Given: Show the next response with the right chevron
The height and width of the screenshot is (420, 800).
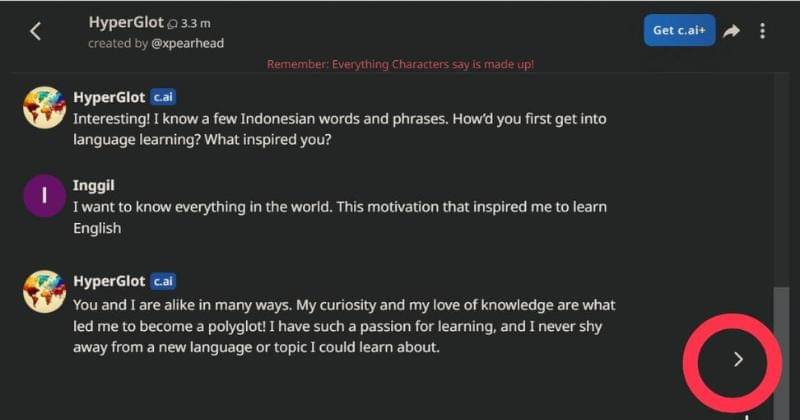Looking at the screenshot, I should pos(738,359).
